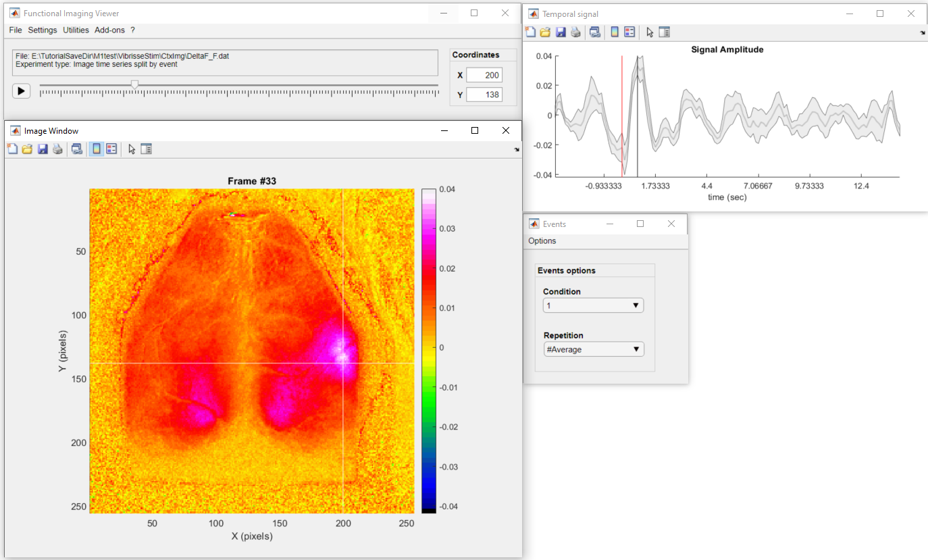Click the Experiment type text line

pos(96,66)
